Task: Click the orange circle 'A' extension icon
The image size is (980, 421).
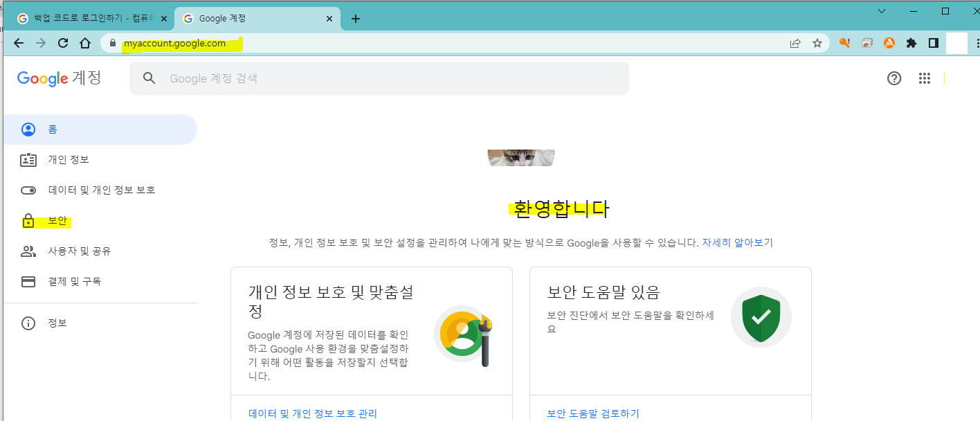Action: click(x=889, y=43)
